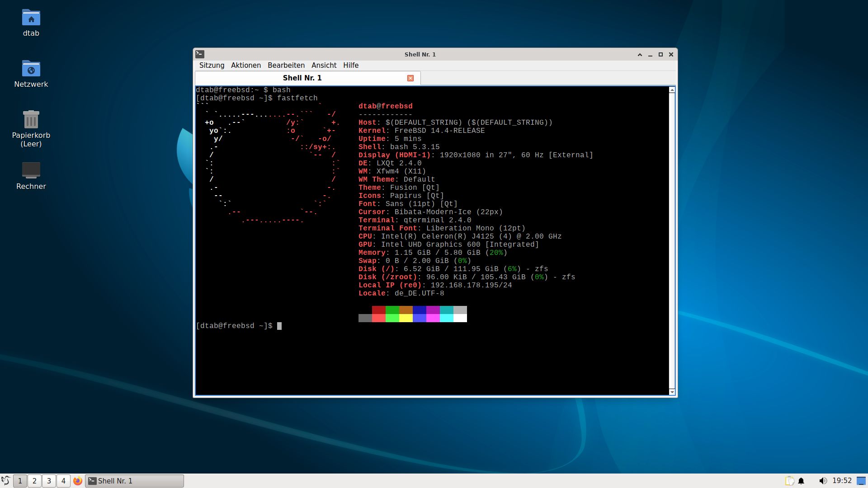Open the terminal window menu icon in title bar
Screen dimensions: 868x488
(x=200, y=54)
